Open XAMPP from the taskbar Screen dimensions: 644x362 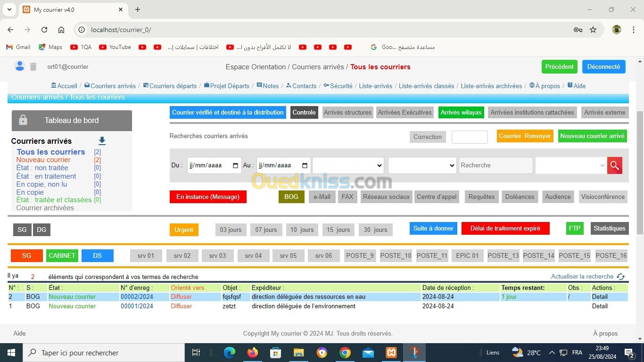pyautogui.click(x=391, y=353)
